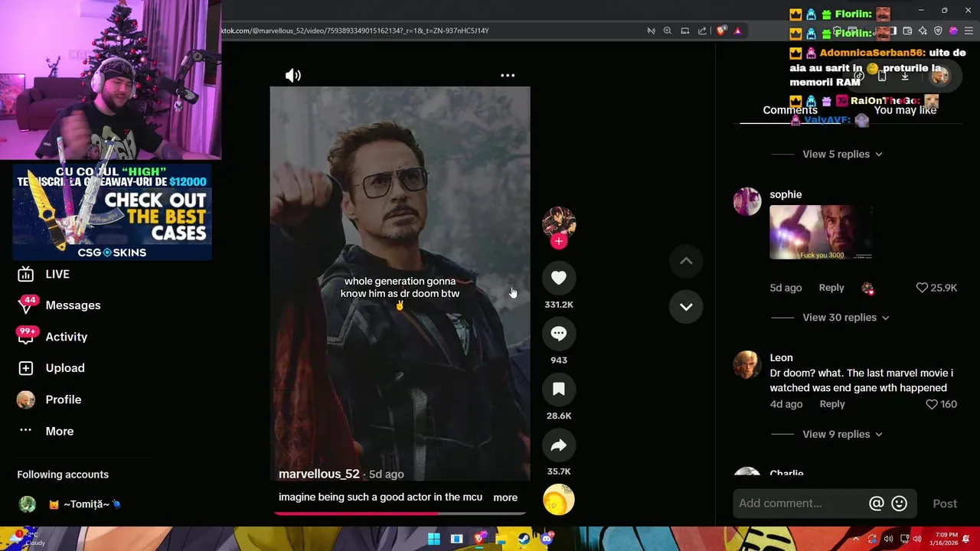
Task: Open Steam from the taskbar
Action: coord(524,539)
